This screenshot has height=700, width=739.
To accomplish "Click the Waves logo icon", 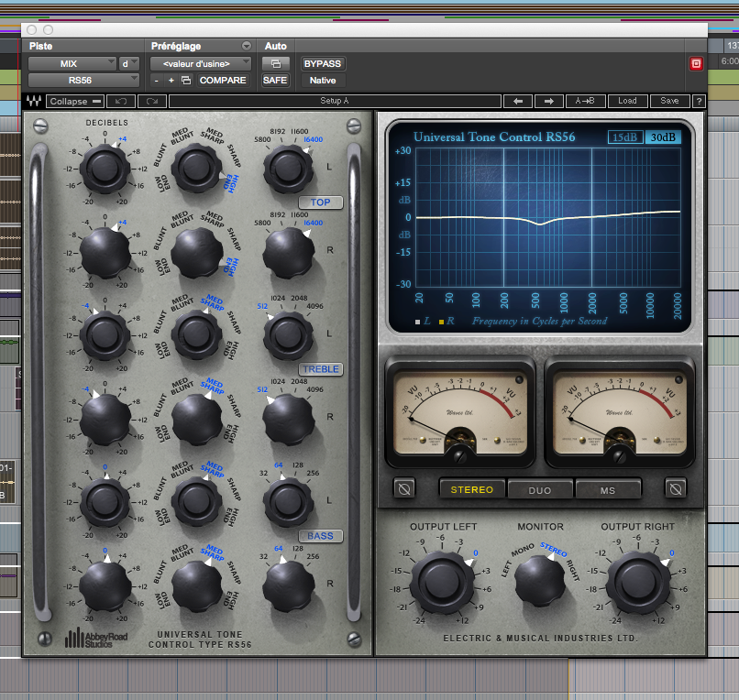I will point(33,101).
